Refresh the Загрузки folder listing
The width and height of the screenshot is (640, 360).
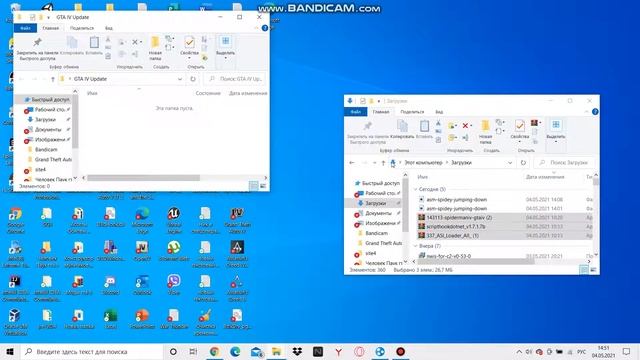pos(523,162)
